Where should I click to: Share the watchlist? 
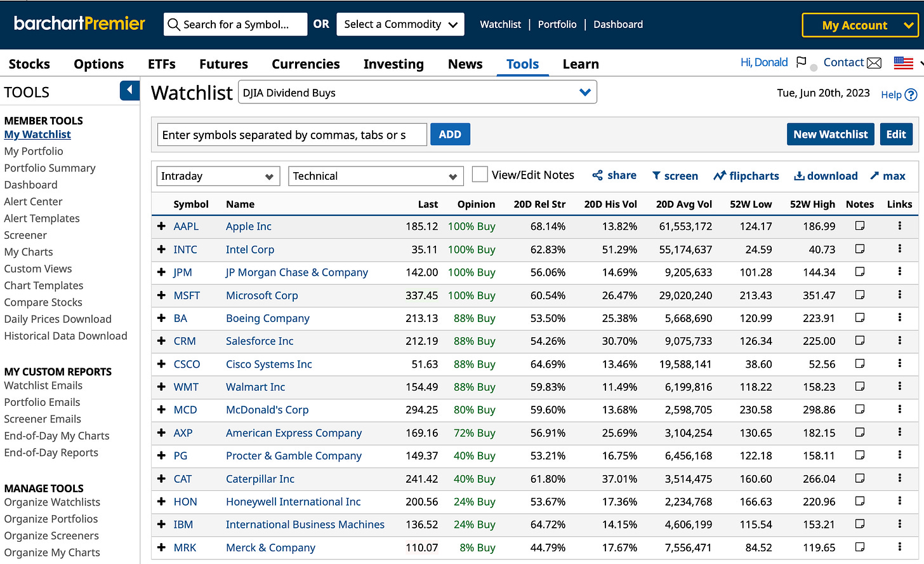pos(614,175)
